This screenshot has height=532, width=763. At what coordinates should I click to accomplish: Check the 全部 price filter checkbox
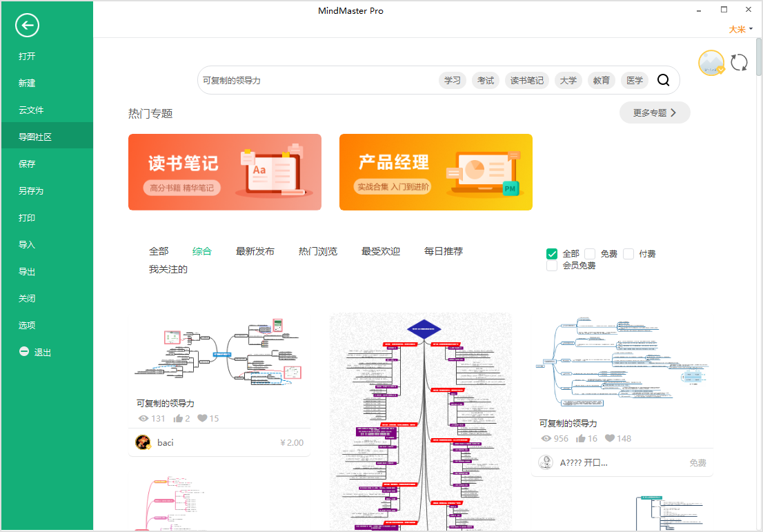point(552,254)
